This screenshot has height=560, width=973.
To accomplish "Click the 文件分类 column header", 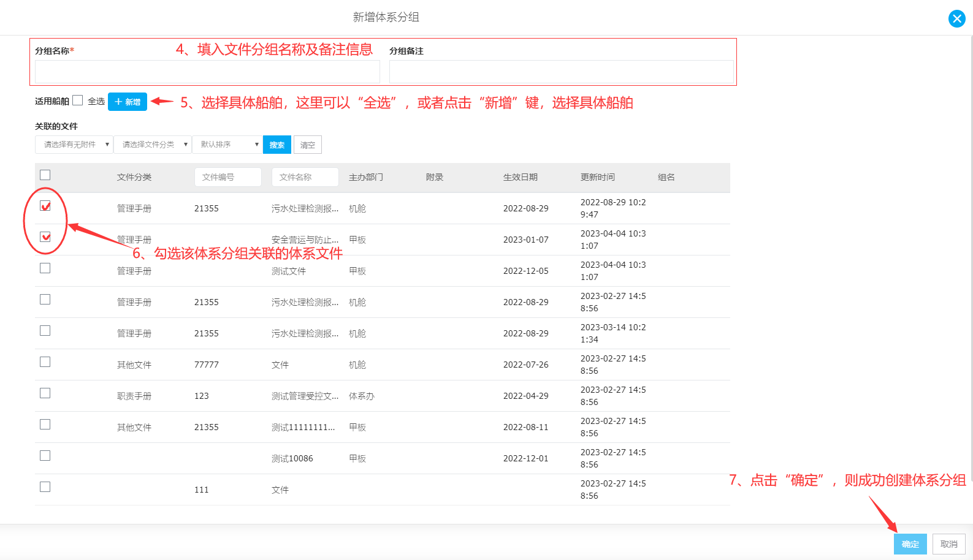I will click(x=134, y=177).
